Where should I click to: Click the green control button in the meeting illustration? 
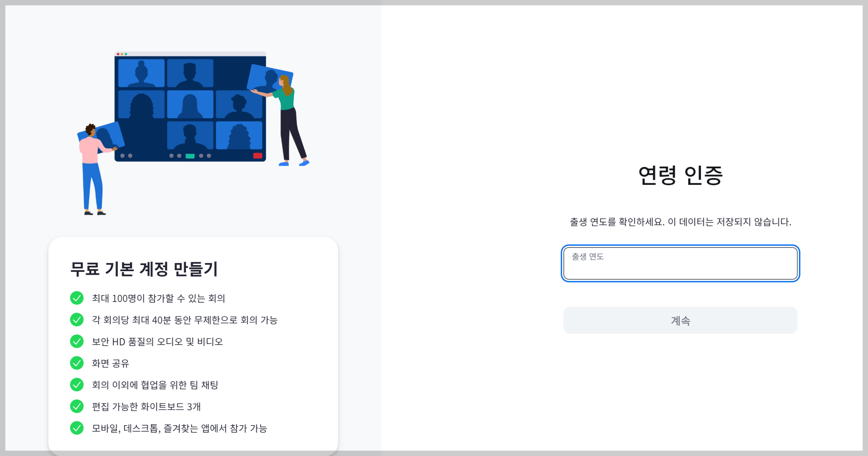coord(190,156)
